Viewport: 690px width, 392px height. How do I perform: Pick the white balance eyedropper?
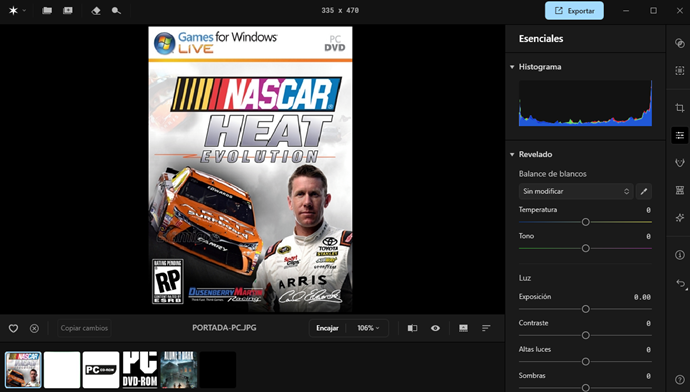[x=643, y=191]
